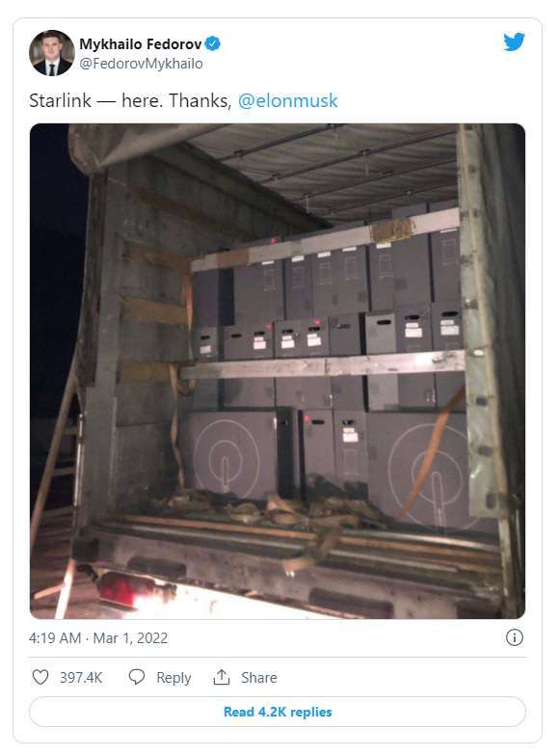The height and width of the screenshot is (756, 559).
Task: Visit the @FedorovMykhailo handle
Action: tap(141, 64)
